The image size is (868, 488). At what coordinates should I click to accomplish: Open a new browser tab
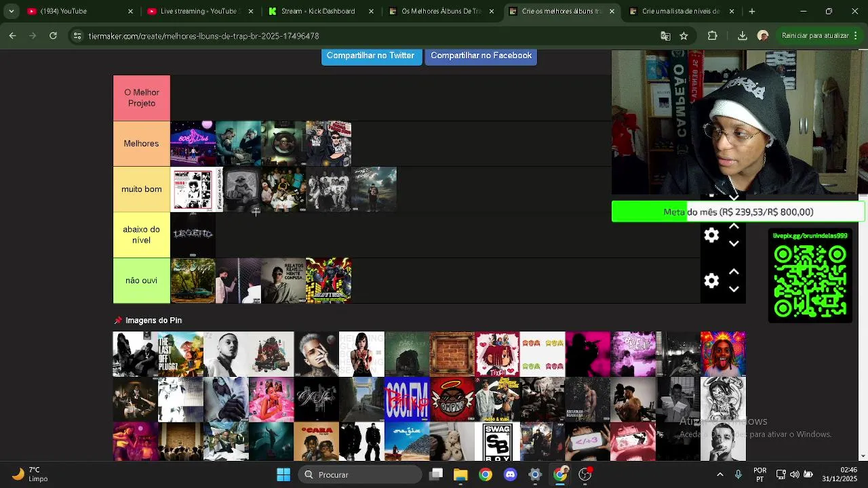pos(751,12)
